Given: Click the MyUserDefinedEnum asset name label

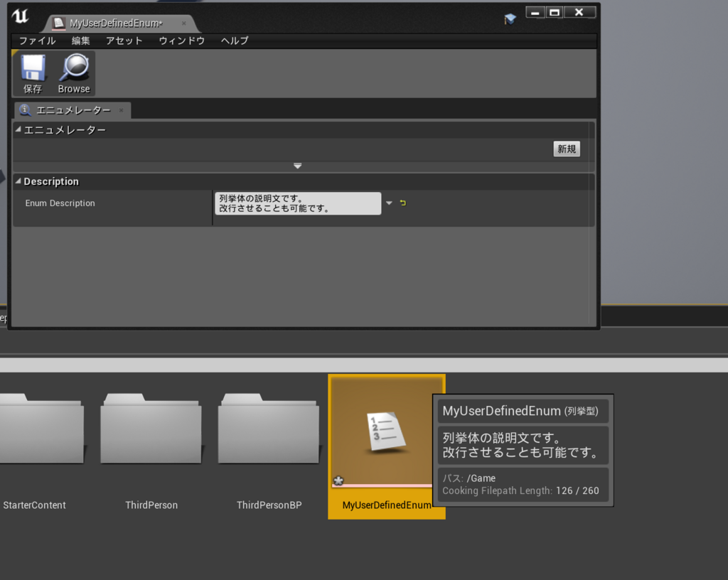Looking at the screenshot, I should click(x=387, y=505).
